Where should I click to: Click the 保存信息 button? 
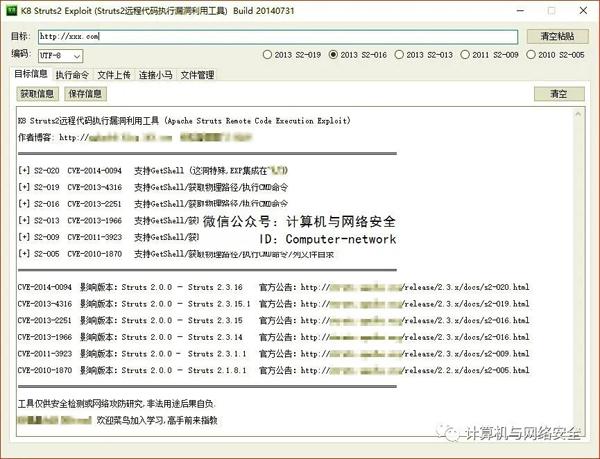[x=85, y=94]
